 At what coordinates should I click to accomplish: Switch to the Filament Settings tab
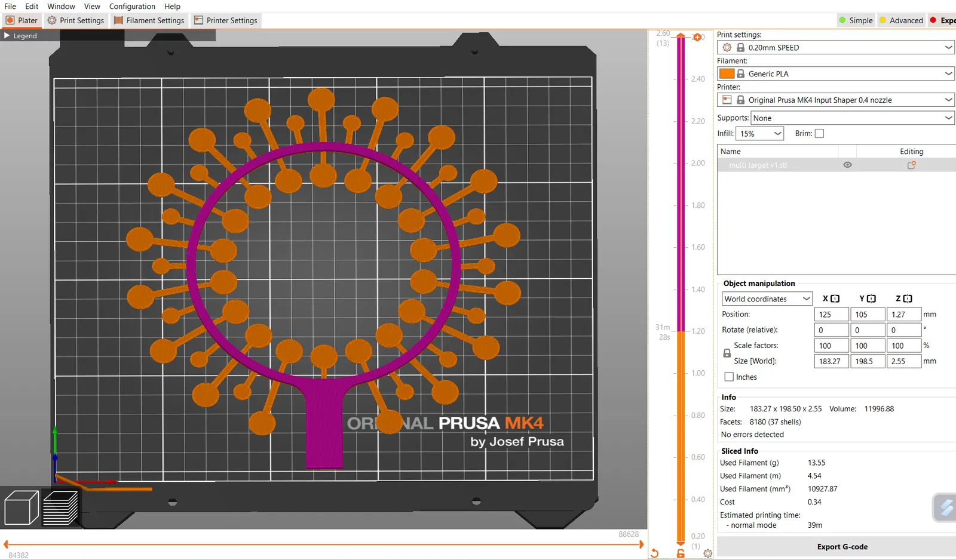pyautogui.click(x=149, y=20)
